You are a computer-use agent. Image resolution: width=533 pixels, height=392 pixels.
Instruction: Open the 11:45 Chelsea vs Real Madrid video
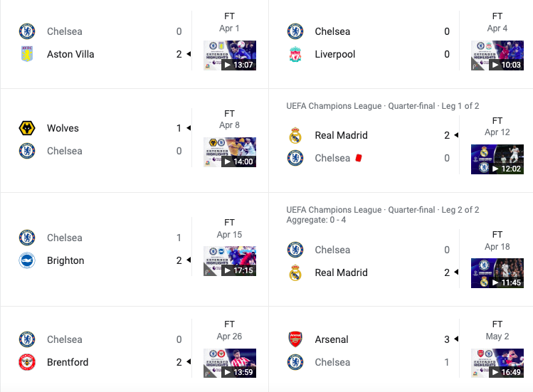(x=497, y=273)
